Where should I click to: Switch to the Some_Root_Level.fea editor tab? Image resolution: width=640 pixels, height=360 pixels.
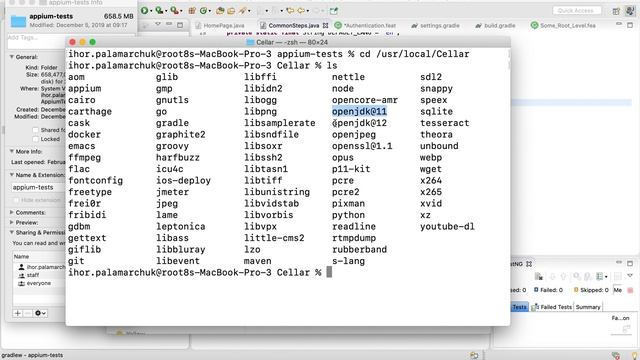pyautogui.click(x=563, y=25)
